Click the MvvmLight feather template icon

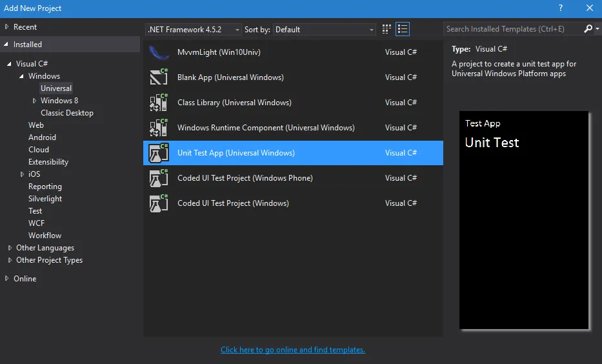(x=159, y=52)
